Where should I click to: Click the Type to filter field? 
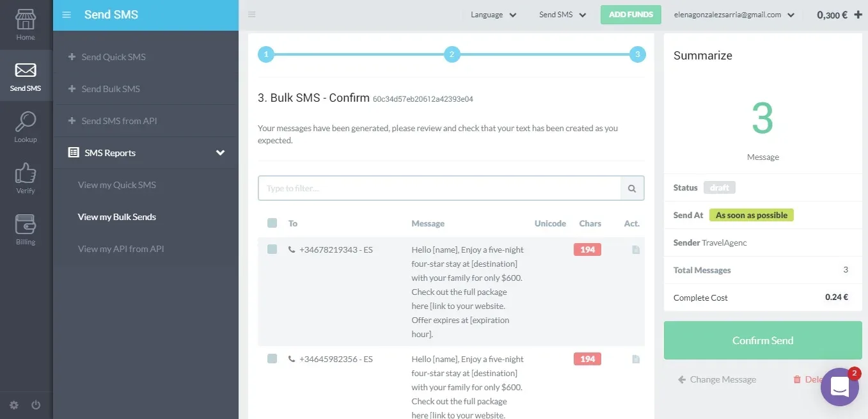tap(439, 189)
